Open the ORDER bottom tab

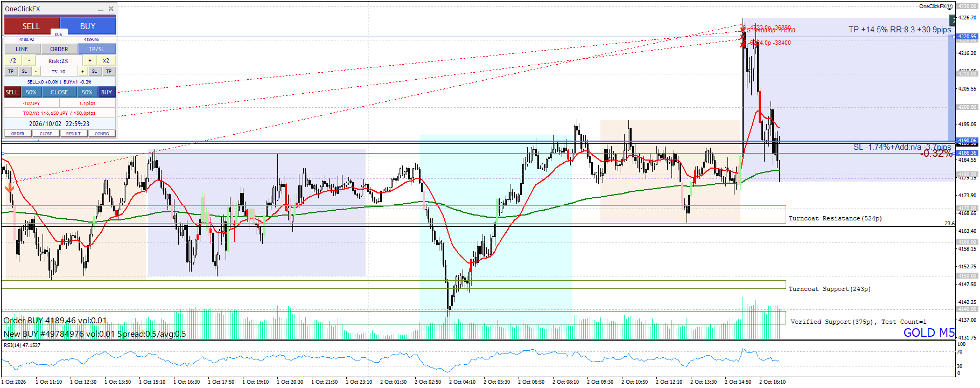point(18,134)
